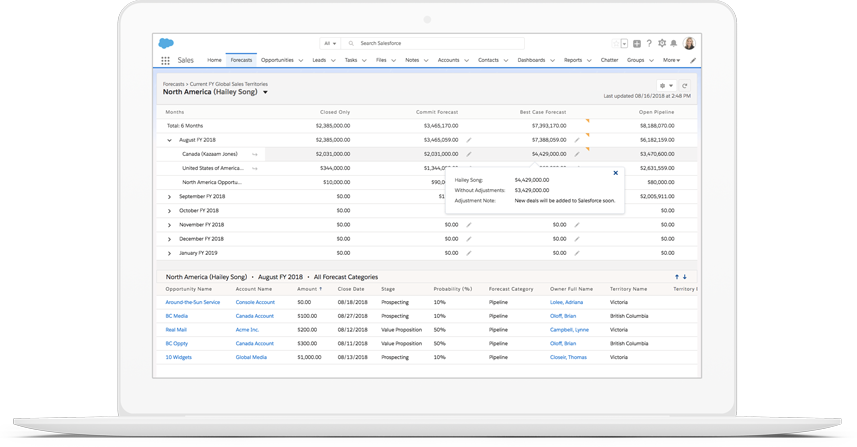Expand the September FY 2018 row

(169, 197)
